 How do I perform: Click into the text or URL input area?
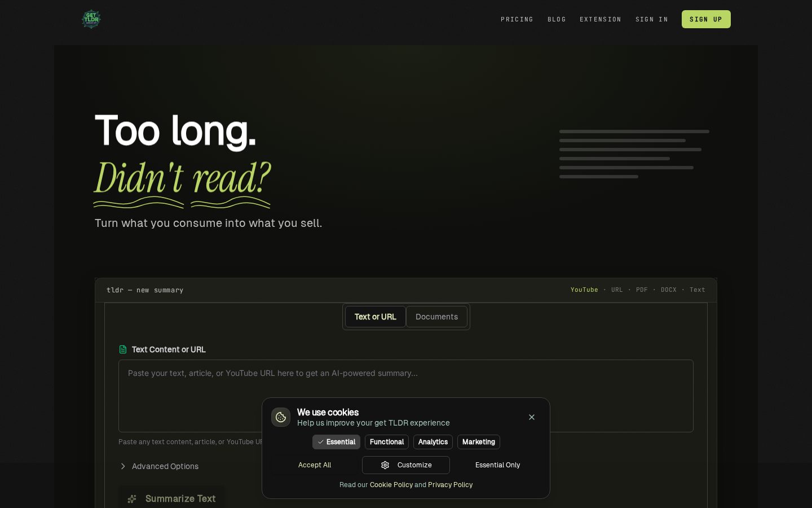tap(406, 396)
